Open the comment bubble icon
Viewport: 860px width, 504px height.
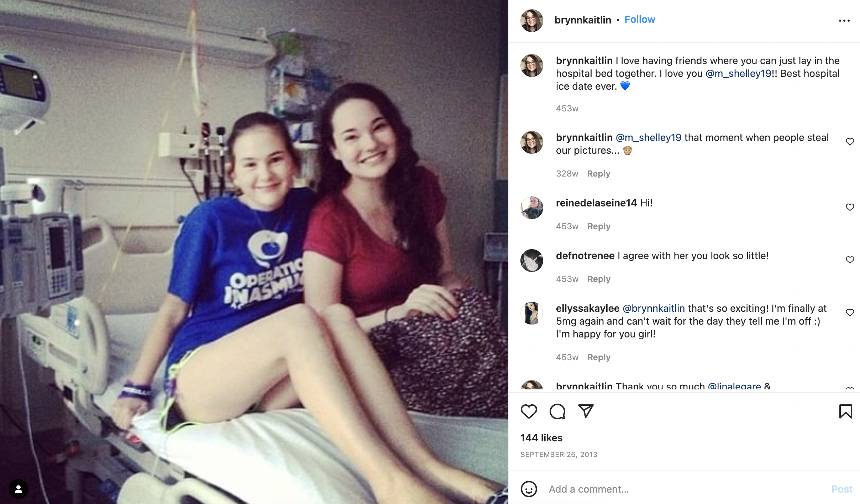(x=557, y=411)
